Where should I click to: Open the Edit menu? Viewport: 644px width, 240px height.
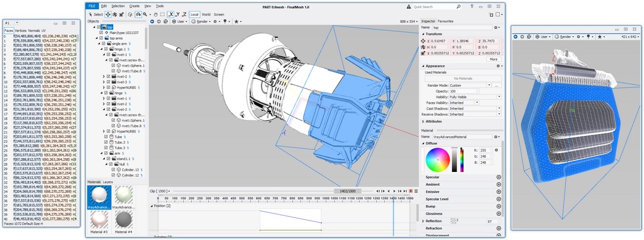click(x=104, y=6)
